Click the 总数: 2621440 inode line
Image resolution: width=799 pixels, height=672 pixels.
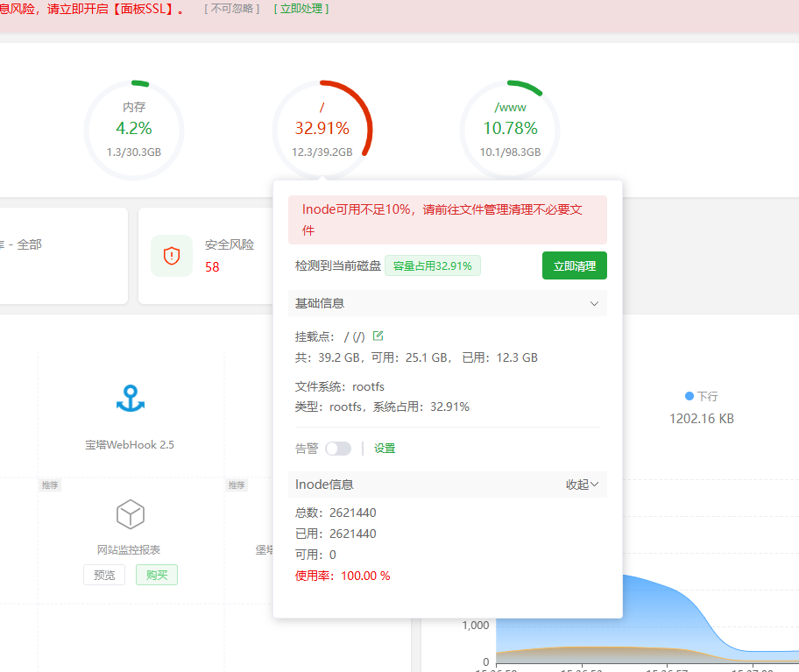[x=336, y=513]
